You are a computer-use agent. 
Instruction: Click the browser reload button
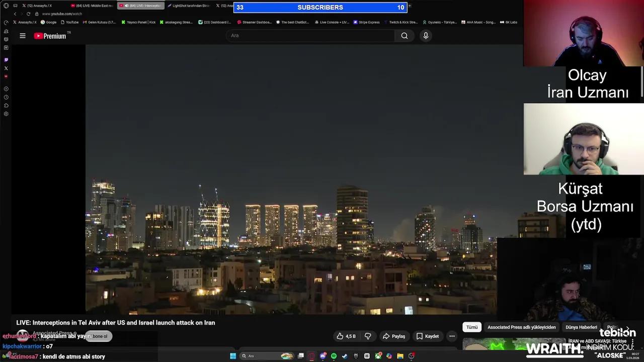click(28, 14)
